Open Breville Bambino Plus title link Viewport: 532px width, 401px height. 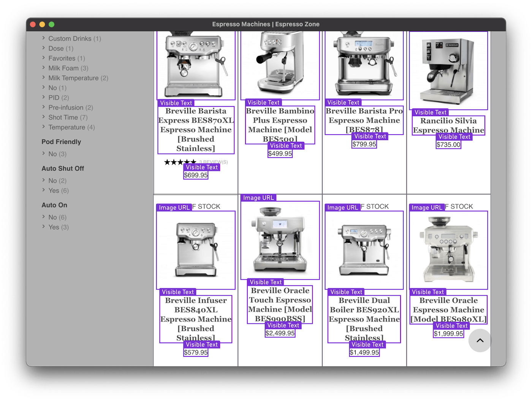coord(280,125)
